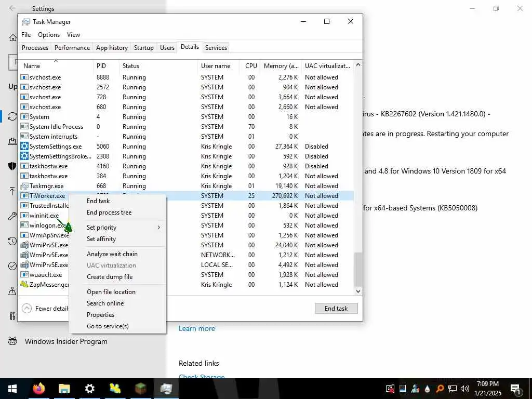Switch to the Processes tab

coord(35,48)
